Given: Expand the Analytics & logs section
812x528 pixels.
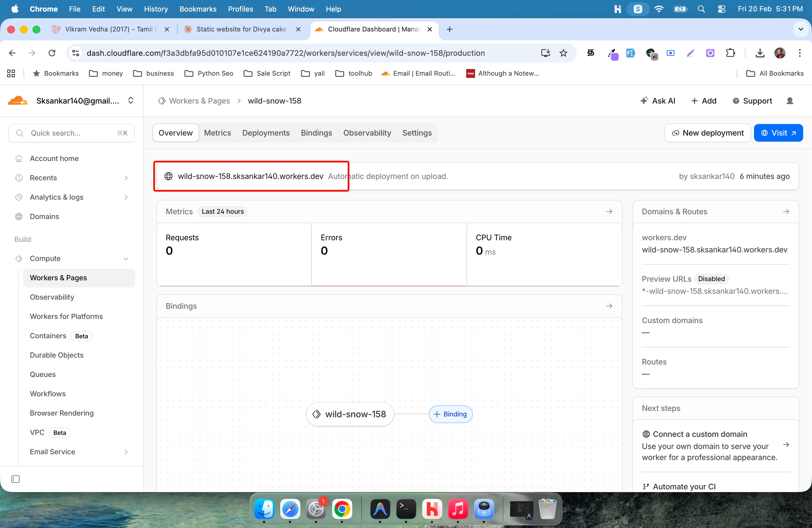Looking at the screenshot, I should [126, 197].
